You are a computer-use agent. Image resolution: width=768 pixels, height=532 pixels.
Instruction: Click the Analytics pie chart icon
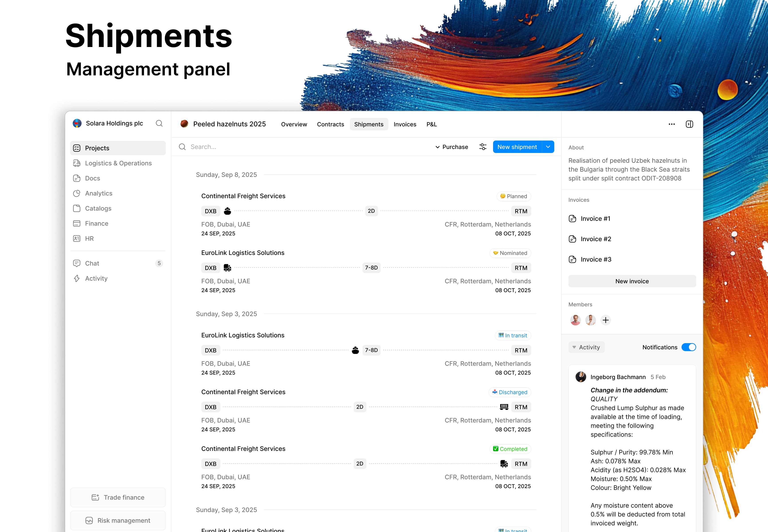(77, 193)
